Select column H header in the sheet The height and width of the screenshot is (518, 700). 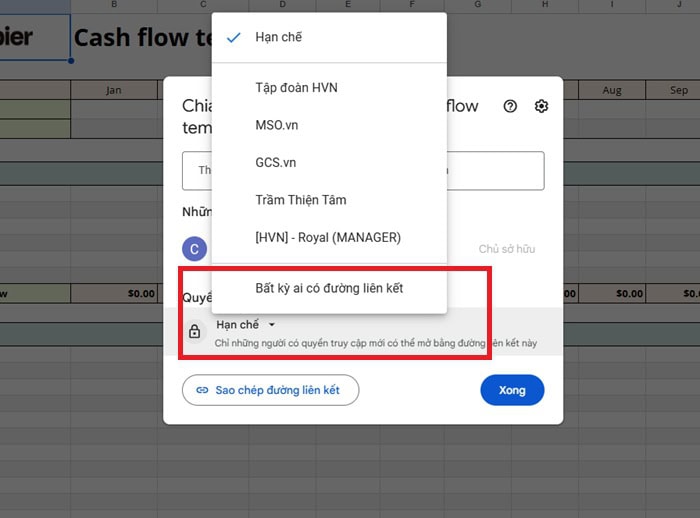[545, 5]
